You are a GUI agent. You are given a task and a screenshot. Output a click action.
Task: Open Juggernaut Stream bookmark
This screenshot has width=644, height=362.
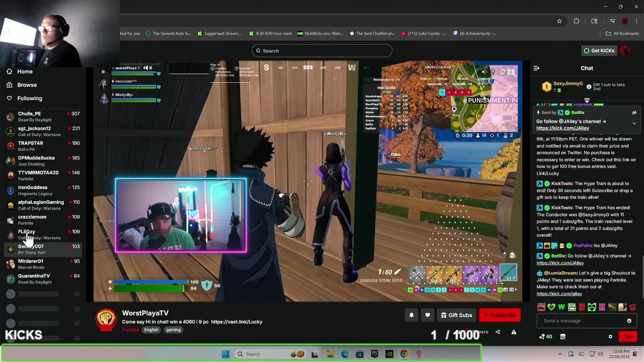pos(219,34)
